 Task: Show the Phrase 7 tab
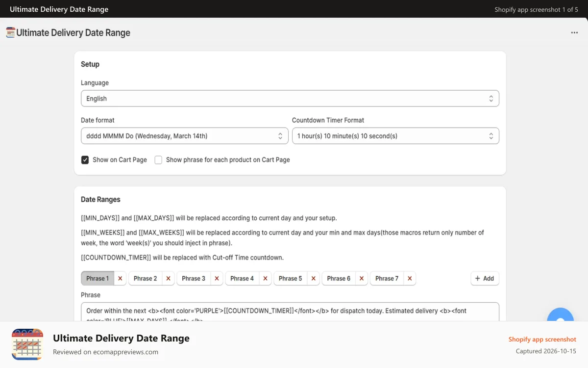(x=387, y=278)
